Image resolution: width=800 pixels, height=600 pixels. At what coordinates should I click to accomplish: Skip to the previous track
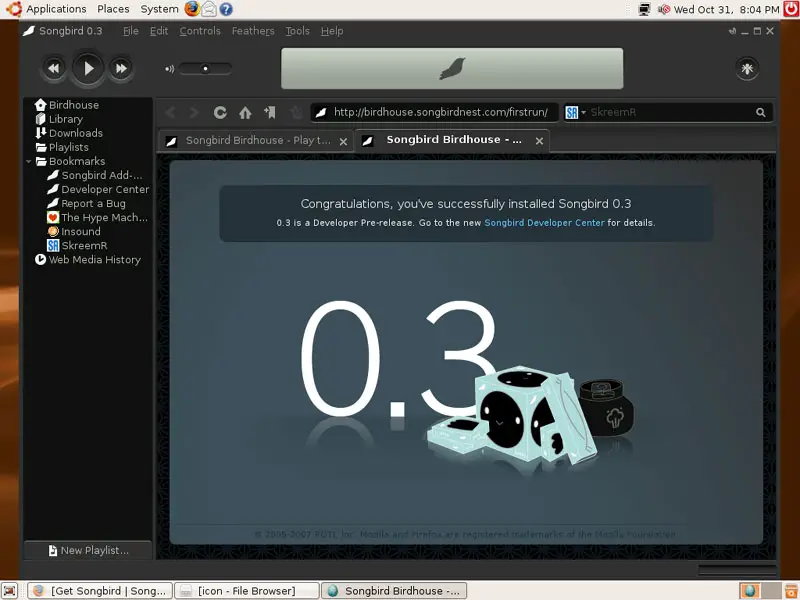coord(53,68)
